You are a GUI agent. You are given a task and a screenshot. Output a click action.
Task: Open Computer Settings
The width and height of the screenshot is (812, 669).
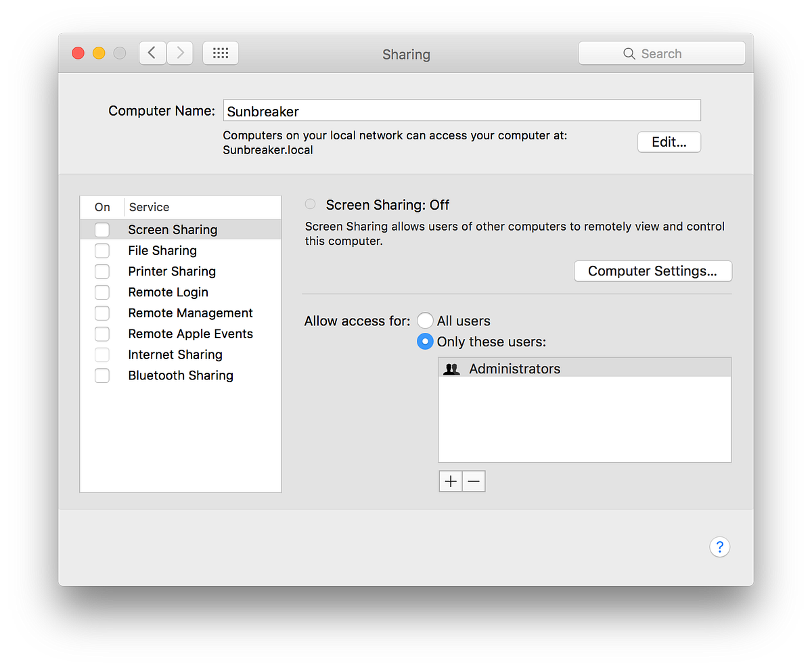tap(652, 271)
